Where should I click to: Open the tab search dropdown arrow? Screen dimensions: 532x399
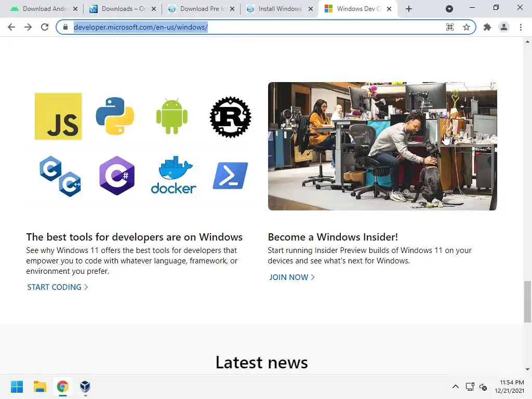[x=449, y=9]
